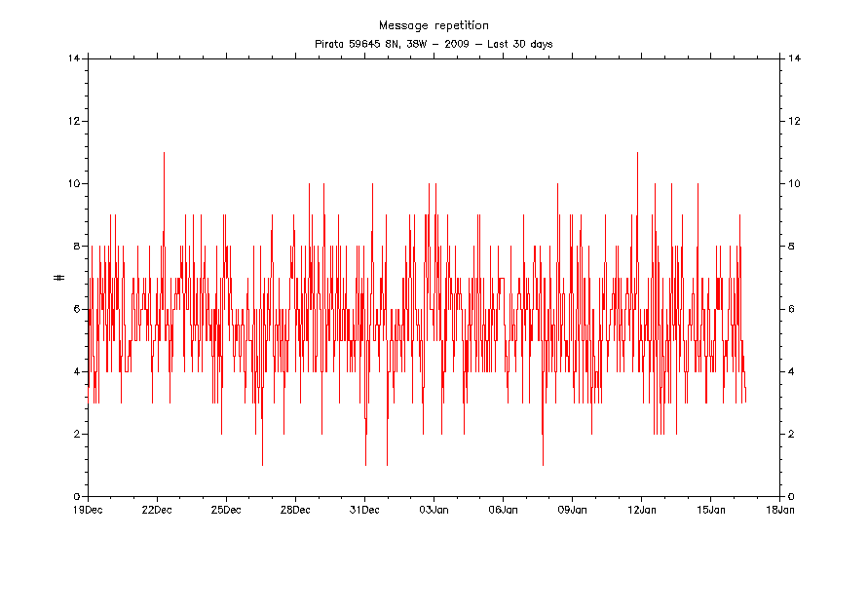Click the "#" y-axis label
Image resolution: width=868 pixels, height=614 pixels.
(59, 278)
